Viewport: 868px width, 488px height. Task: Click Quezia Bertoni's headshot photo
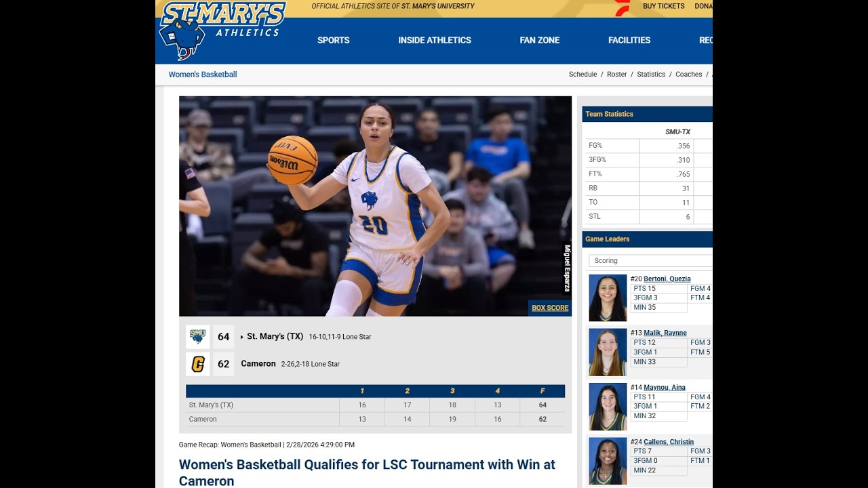[608, 298]
